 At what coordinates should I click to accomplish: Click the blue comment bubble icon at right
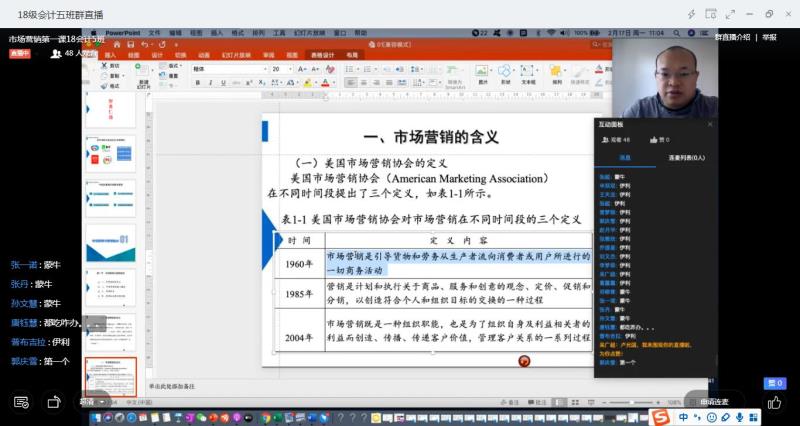(x=772, y=383)
